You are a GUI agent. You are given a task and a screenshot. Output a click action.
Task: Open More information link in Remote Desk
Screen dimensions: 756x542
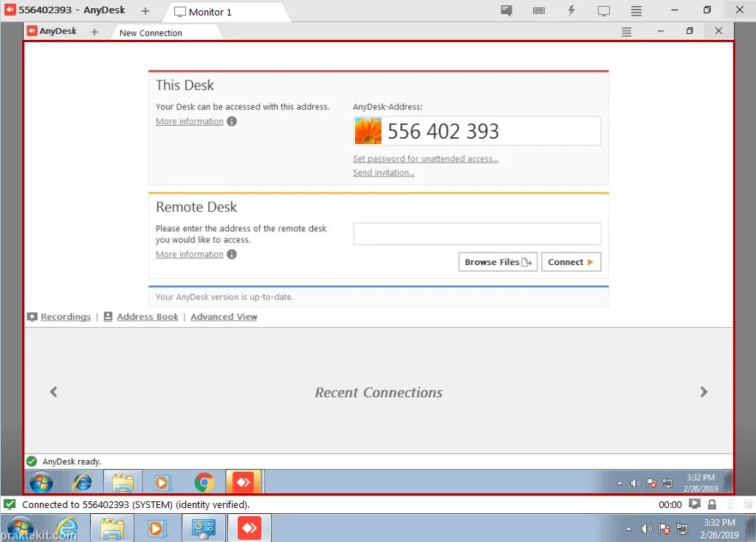pos(190,254)
